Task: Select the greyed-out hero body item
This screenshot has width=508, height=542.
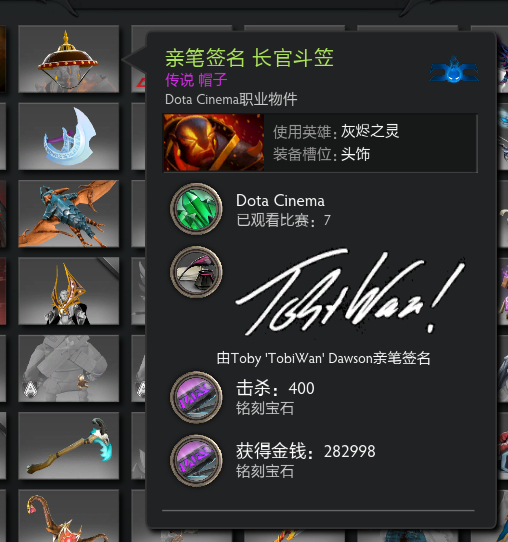Action: tap(68, 368)
